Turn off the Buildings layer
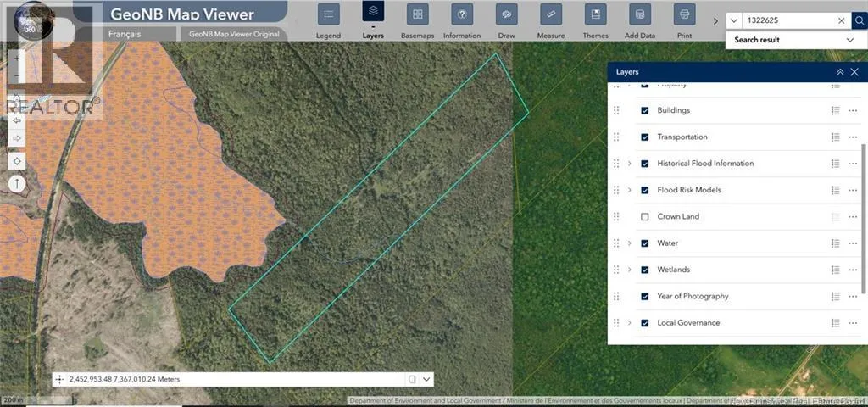Screen dimensions: 868x407 [x=645, y=111]
